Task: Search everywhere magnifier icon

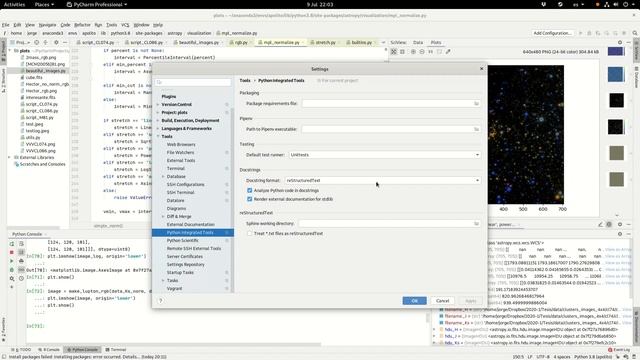Action: (x=635, y=33)
